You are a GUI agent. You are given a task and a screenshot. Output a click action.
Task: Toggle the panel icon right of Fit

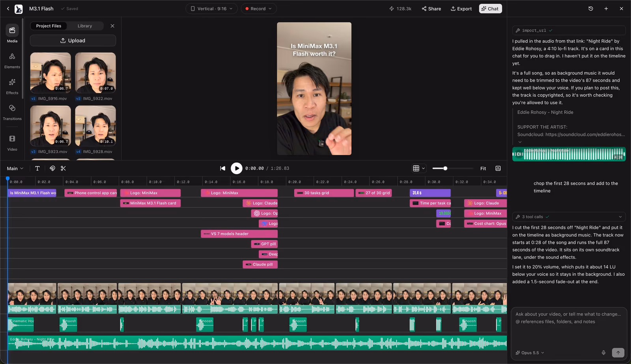click(x=498, y=168)
